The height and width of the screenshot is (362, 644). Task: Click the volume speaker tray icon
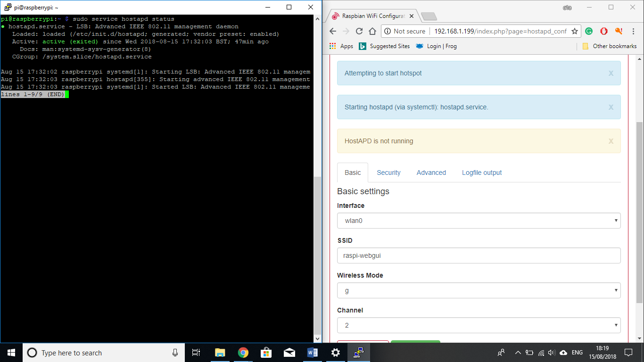point(552,353)
